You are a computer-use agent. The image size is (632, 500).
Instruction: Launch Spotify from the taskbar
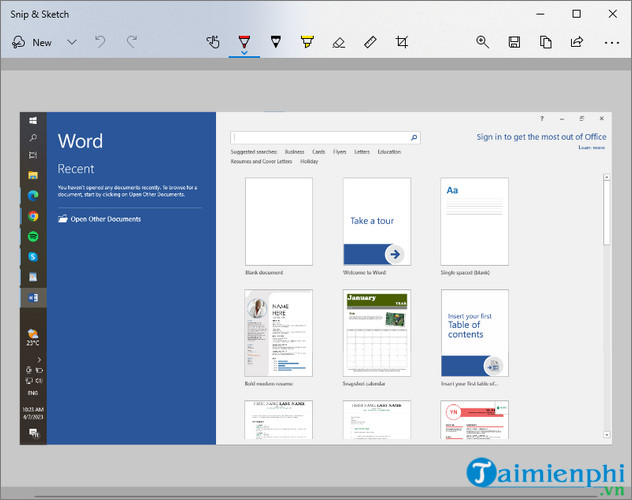pyautogui.click(x=33, y=237)
